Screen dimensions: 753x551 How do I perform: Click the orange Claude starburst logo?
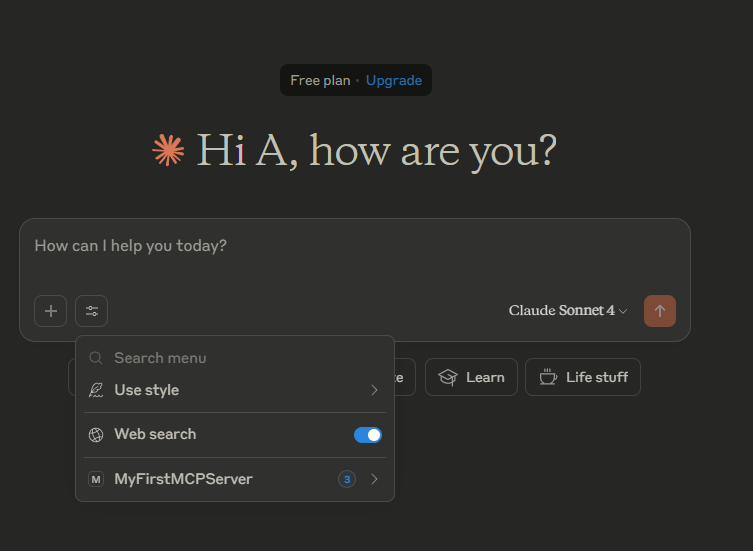coord(168,150)
